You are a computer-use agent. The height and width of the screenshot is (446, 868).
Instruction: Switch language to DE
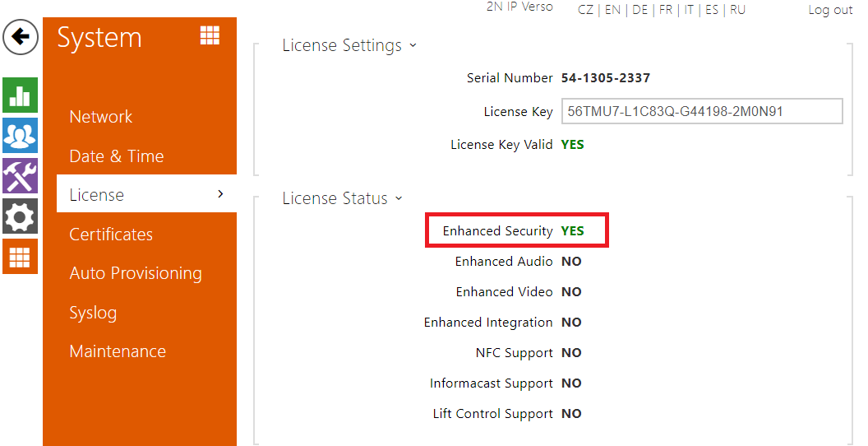coord(639,10)
